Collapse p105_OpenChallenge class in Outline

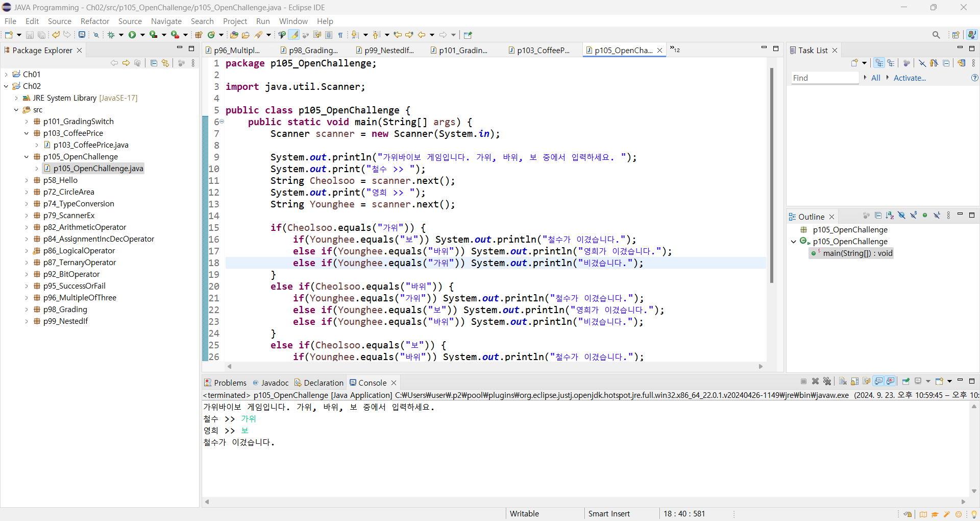[794, 242]
